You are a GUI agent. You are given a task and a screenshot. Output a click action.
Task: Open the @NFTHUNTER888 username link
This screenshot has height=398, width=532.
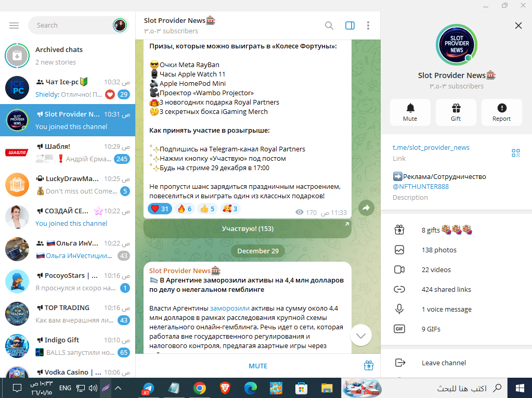(x=421, y=187)
